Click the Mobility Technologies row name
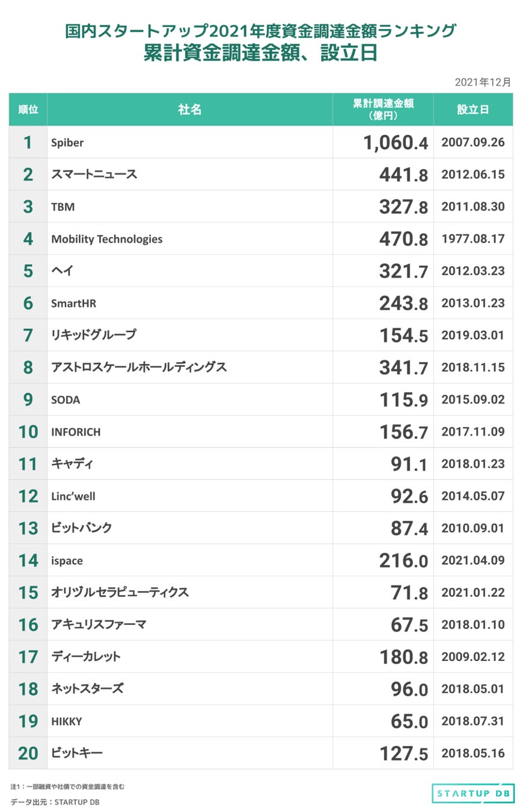This screenshot has height=812, width=522. [x=107, y=239]
